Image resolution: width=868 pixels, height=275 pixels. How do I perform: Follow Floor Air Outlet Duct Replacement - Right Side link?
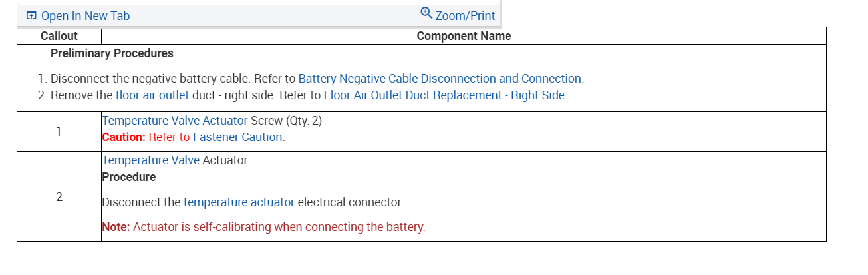click(444, 95)
